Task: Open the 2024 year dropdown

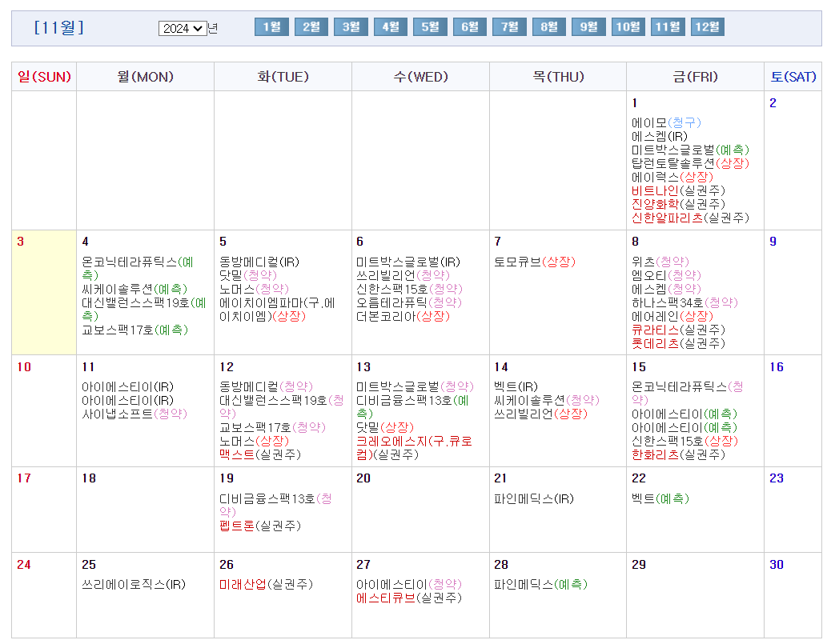Action: pyautogui.click(x=183, y=28)
